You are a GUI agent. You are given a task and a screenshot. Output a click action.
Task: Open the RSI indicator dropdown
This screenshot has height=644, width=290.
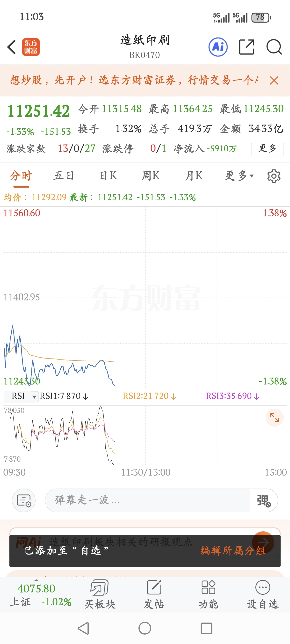22,396
